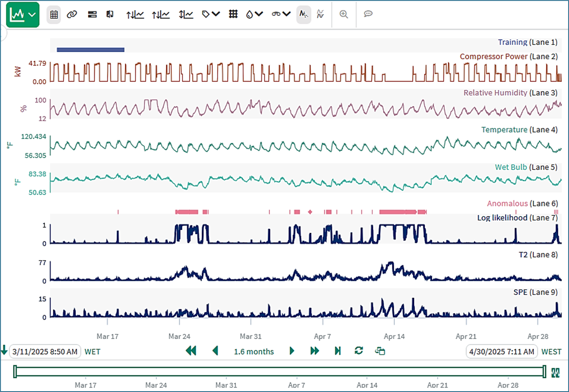Jump to now with skip-to-end arrow
This screenshot has width=569, height=392.
coord(337,351)
